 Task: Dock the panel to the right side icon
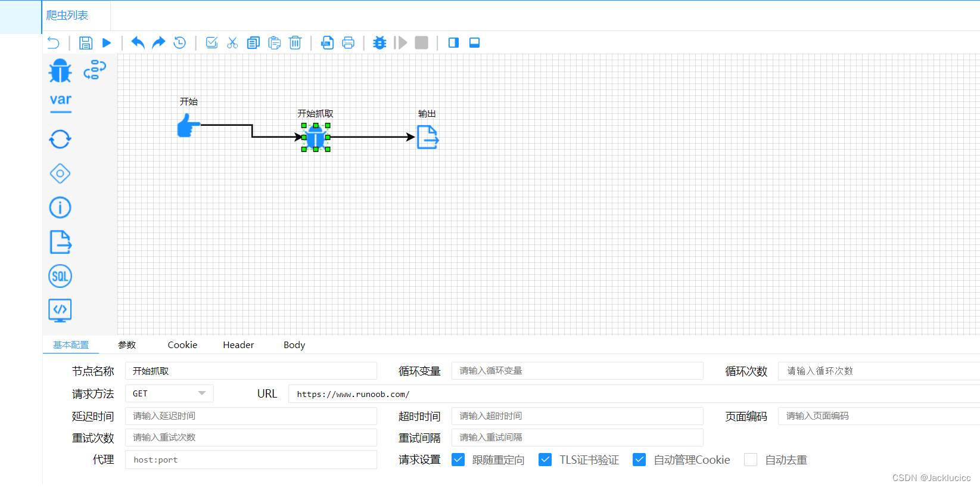[x=453, y=43]
